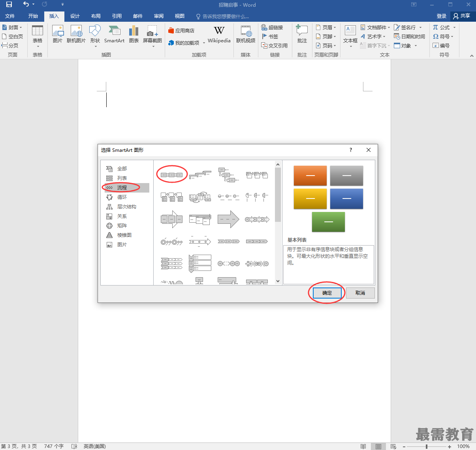Click the gallery scrollbar down arrow
Screen dimensions: 476x450
pos(278,281)
